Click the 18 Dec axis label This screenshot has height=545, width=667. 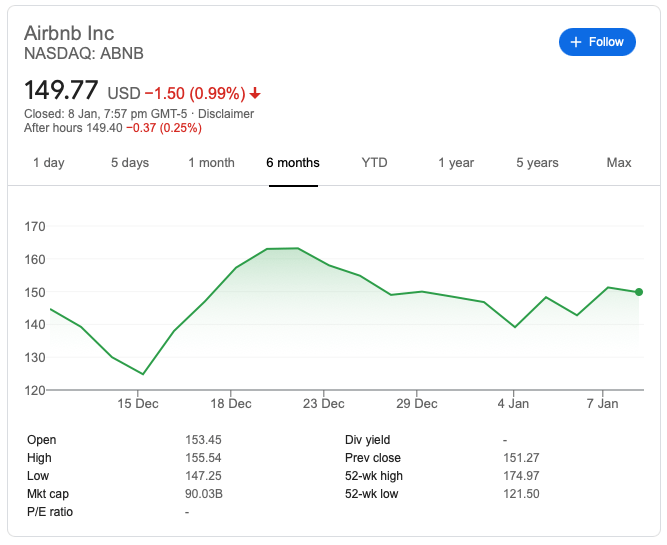(231, 404)
